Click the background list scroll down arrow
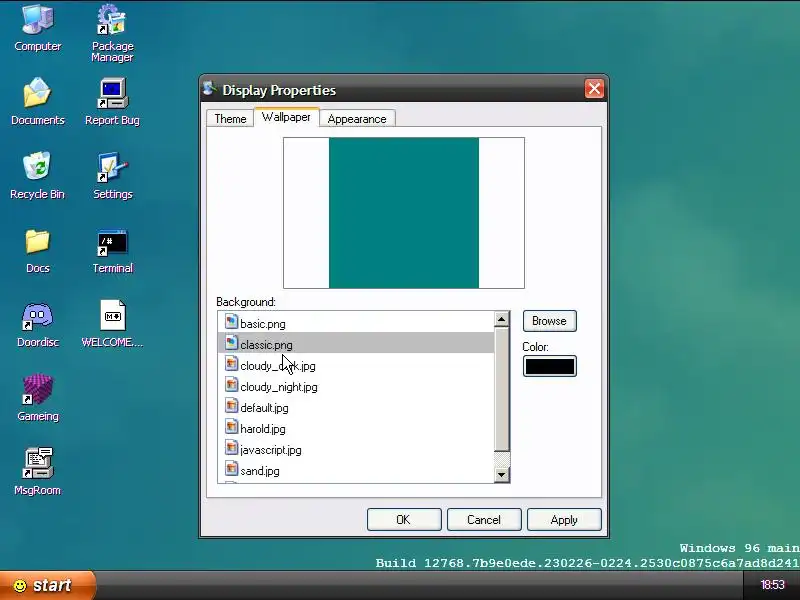This screenshot has height=600, width=800. click(502, 474)
